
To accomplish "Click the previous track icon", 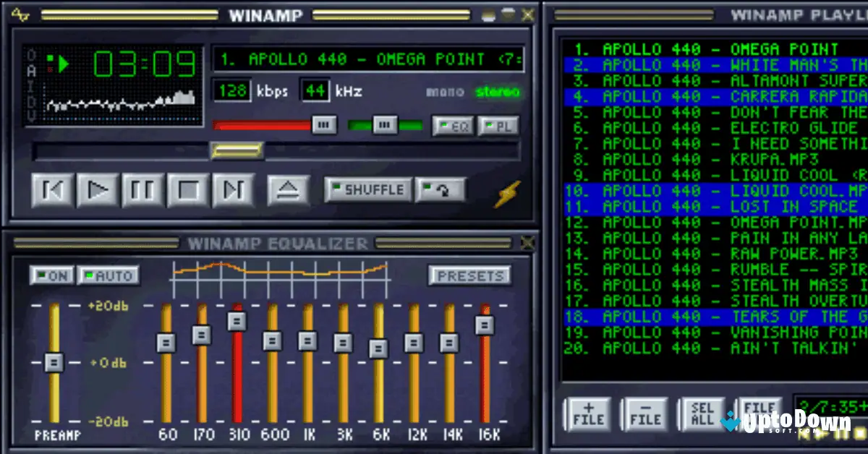I will pyautogui.click(x=53, y=190).
